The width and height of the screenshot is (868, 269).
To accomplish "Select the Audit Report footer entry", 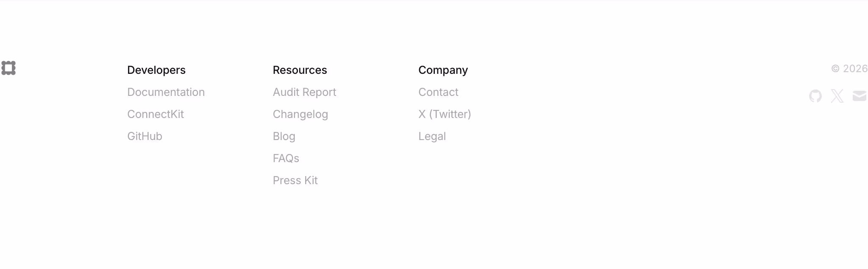I will (304, 92).
